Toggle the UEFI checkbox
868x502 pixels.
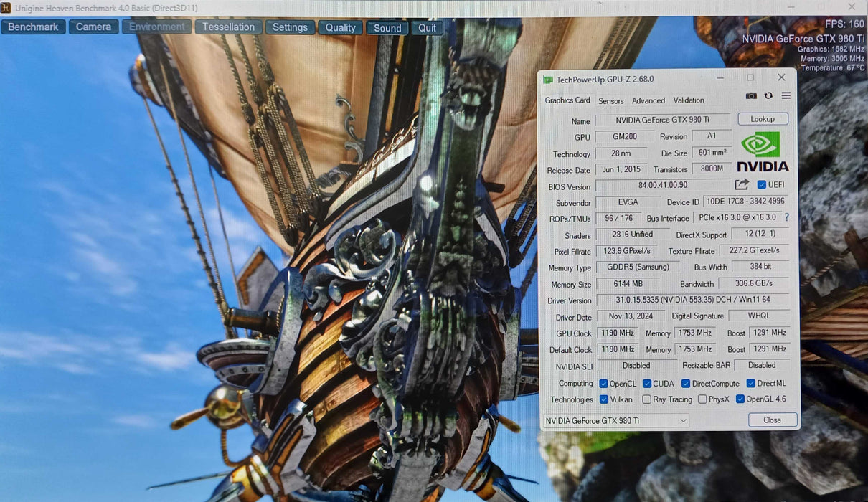click(x=762, y=185)
